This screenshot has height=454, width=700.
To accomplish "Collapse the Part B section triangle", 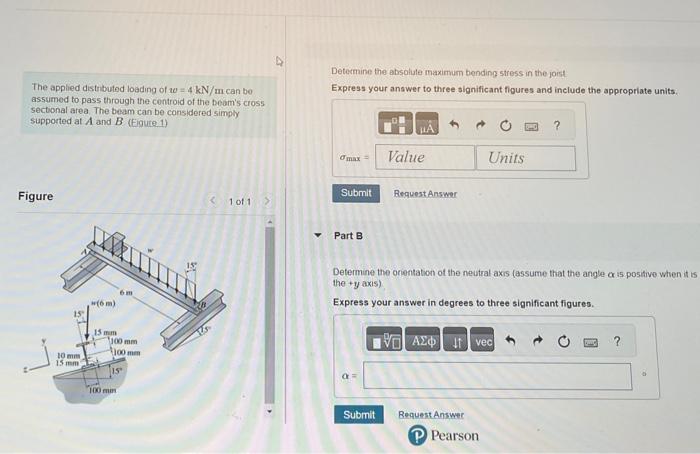I will 317,235.
